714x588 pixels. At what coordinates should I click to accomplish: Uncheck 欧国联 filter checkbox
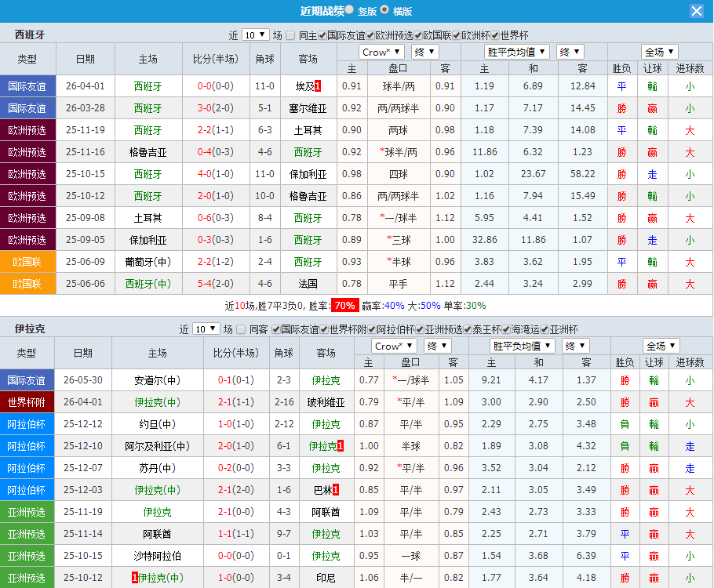pyautogui.click(x=418, y=35)
